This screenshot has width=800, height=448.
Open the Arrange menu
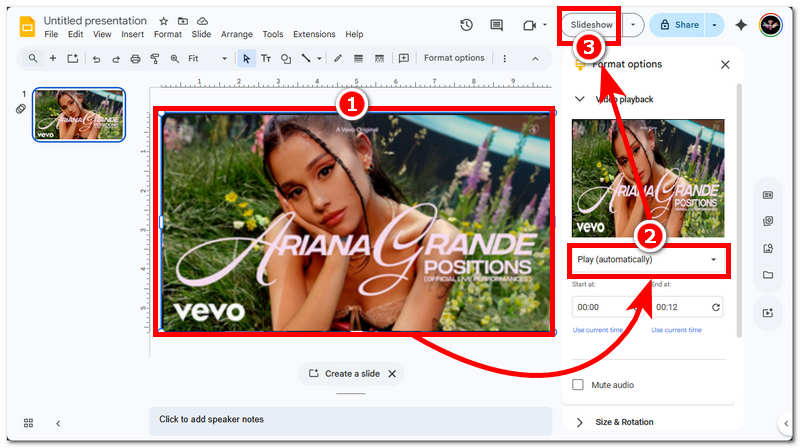coord(237,34)
